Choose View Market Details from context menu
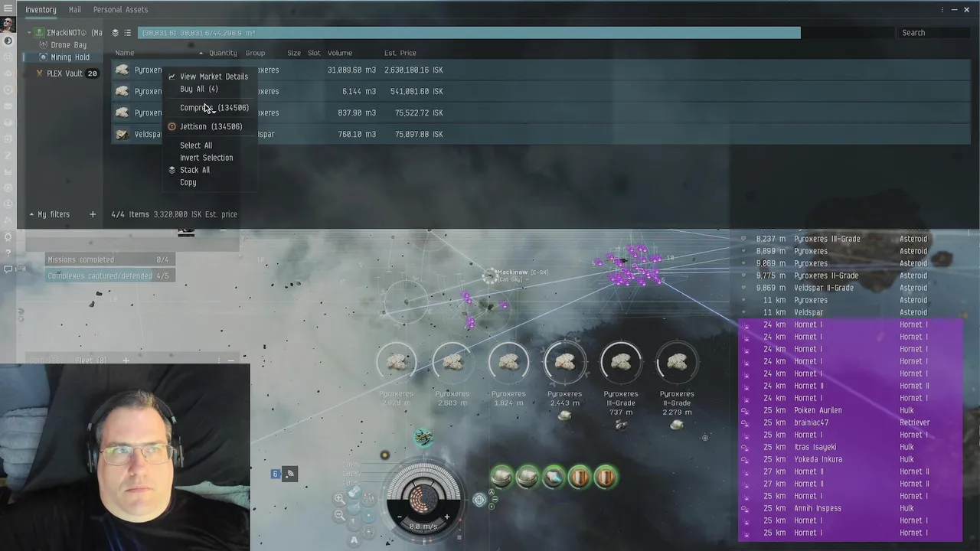The width and height of the screenshot is (980, 551). [x=214, y=77]
